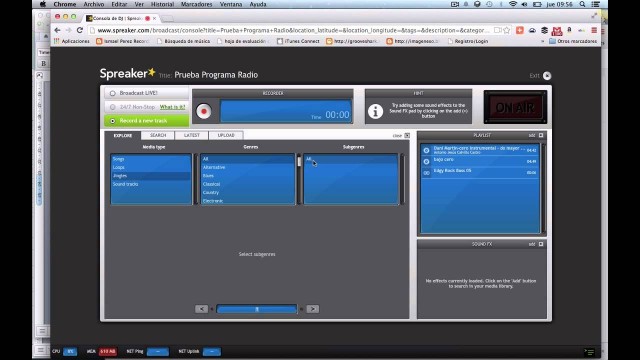Open the Historial menu
The image size is (640, 360).
point(162,4)
